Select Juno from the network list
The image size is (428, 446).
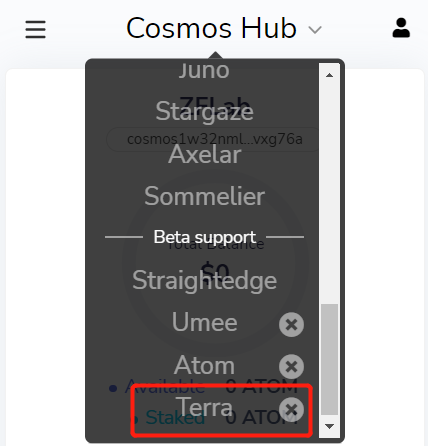coord(204,70)
